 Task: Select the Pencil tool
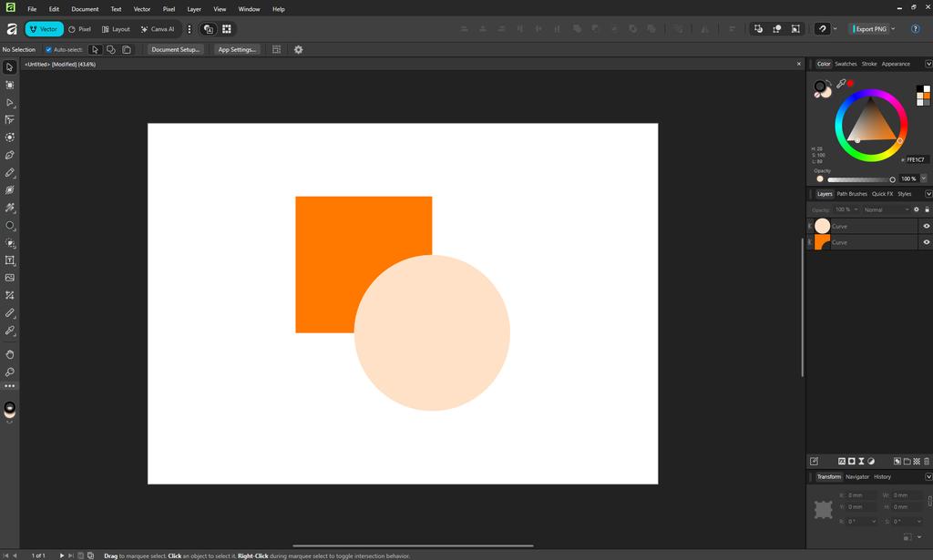click(x=9, y=173)
